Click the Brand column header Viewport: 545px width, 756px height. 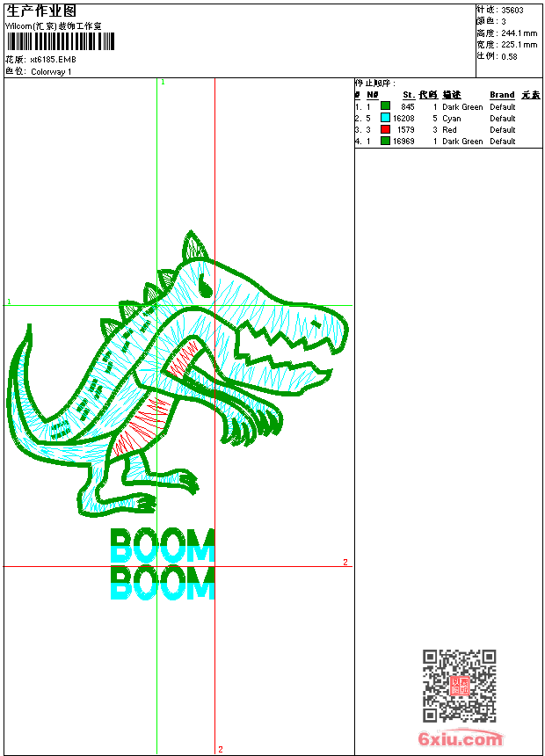click(502, 95)
